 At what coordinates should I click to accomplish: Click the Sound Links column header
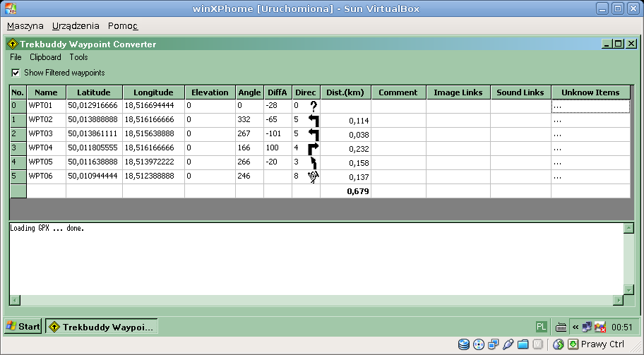click(520, 92)
